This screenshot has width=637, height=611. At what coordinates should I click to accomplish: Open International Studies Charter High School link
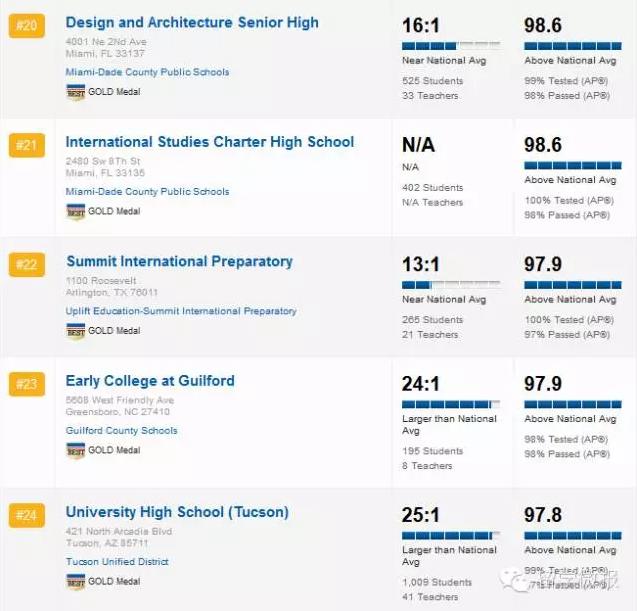click(x=210, y=142)
